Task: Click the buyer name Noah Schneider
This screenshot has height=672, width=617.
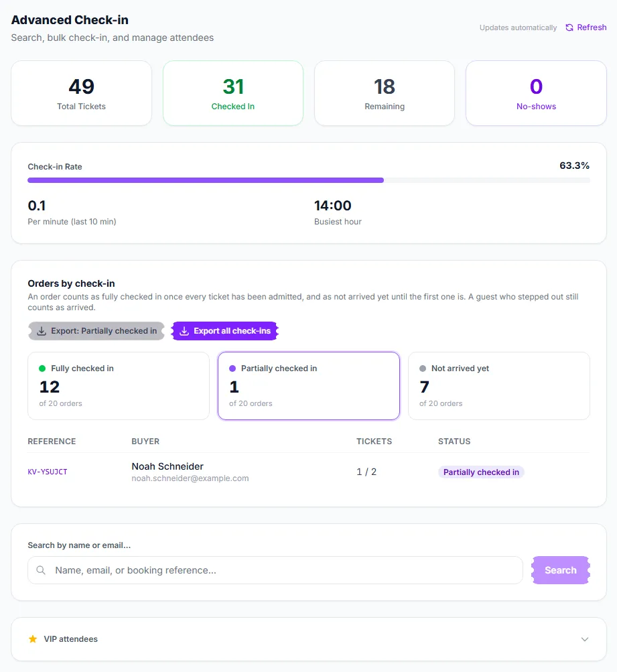Action: tap(167, 466)
